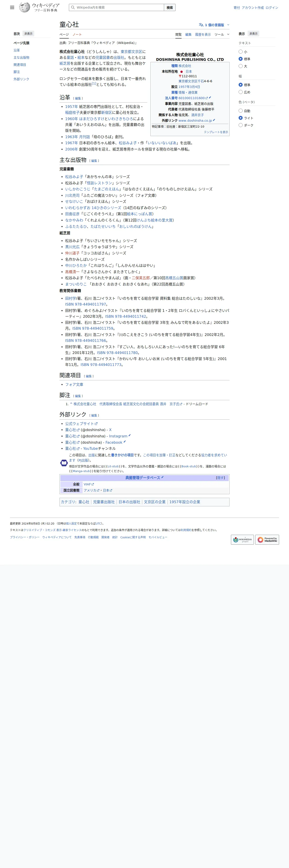Select standard text size
Viewport: 289px width, 868px height.
point(241,59)
